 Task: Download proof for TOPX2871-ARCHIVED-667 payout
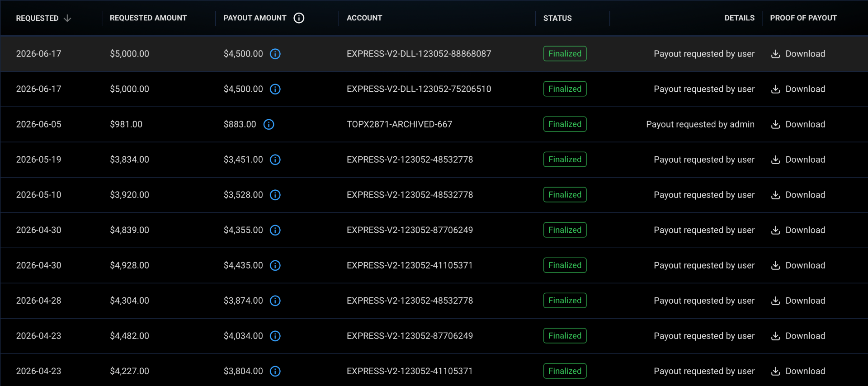point(798,124)
